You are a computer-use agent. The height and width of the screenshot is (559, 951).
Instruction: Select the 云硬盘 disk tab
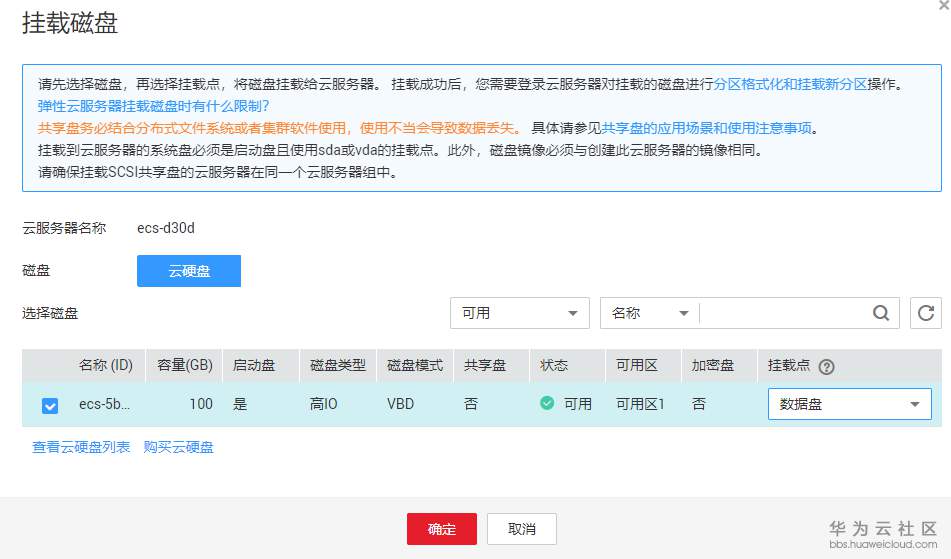point(189,271)
